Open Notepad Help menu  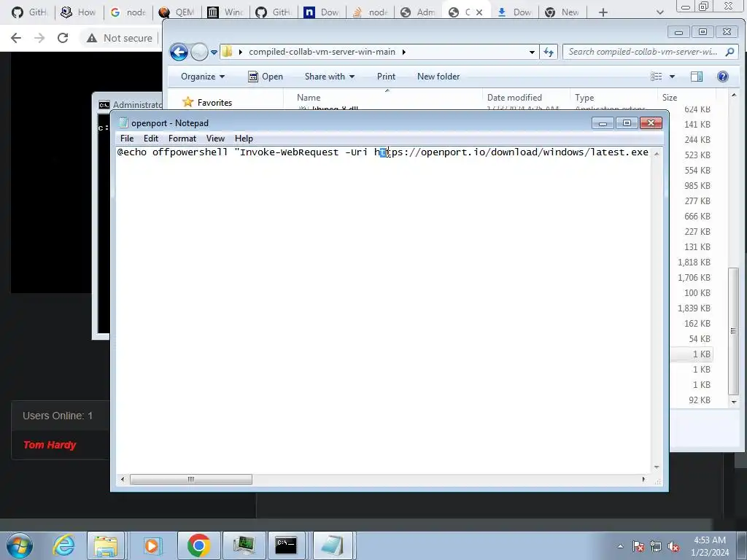tap(244, 139)
